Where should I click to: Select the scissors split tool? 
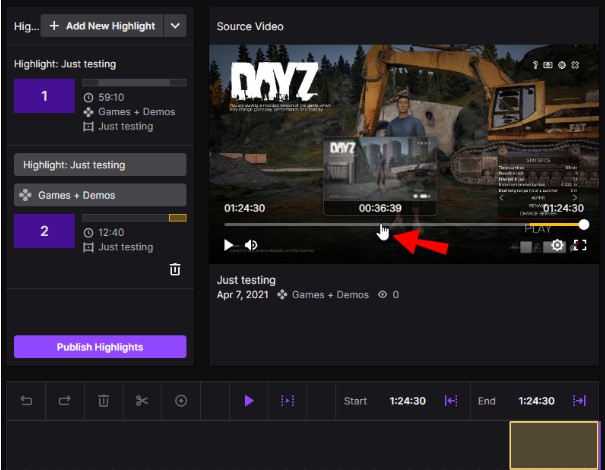142,401
